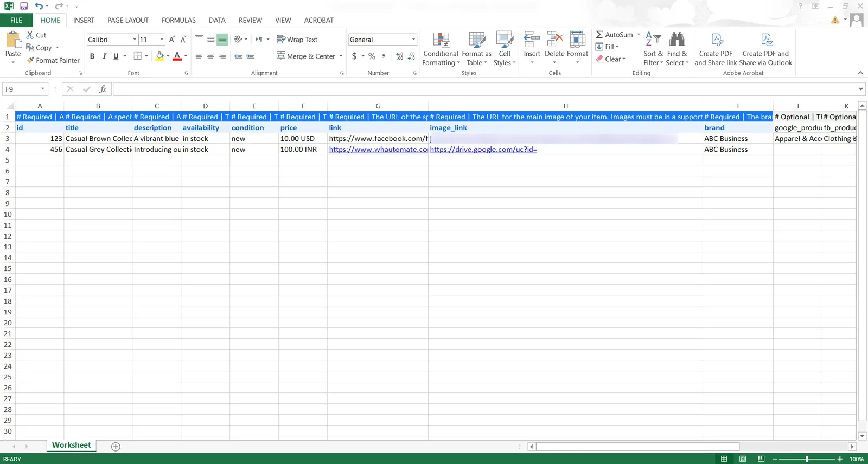Viewport: 868px width, 464px height.
Task: Click cell containing Casual Brown Collection title
Action: (x=98, y=138)
